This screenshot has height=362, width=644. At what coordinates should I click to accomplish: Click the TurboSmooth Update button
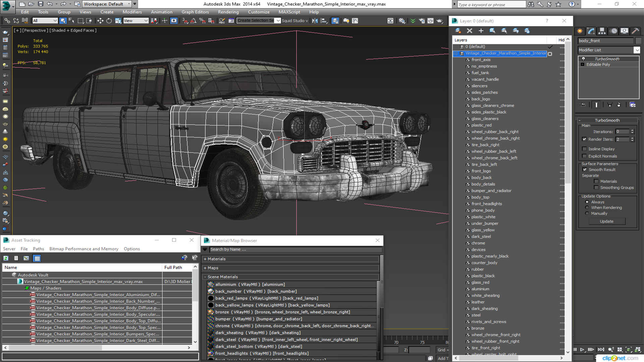[606, 221]
